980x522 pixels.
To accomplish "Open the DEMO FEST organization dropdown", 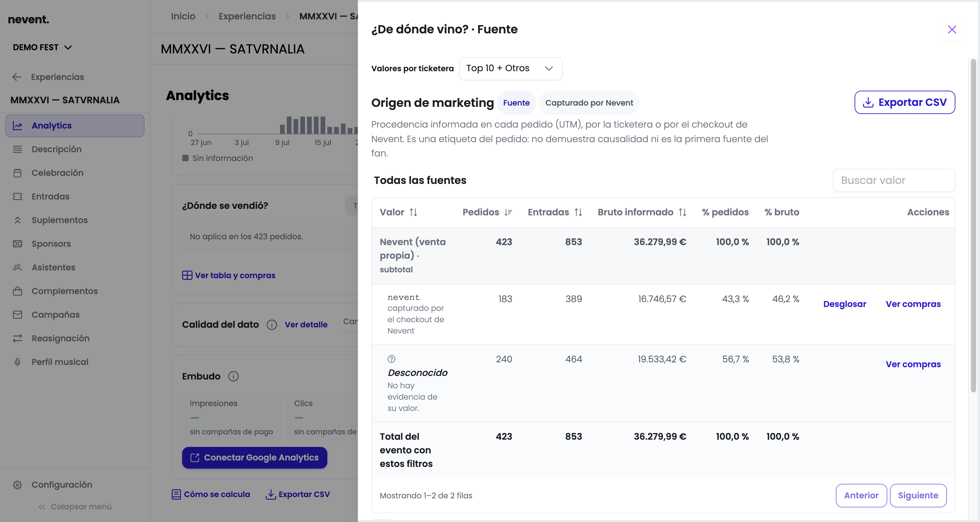I will 42,48.
